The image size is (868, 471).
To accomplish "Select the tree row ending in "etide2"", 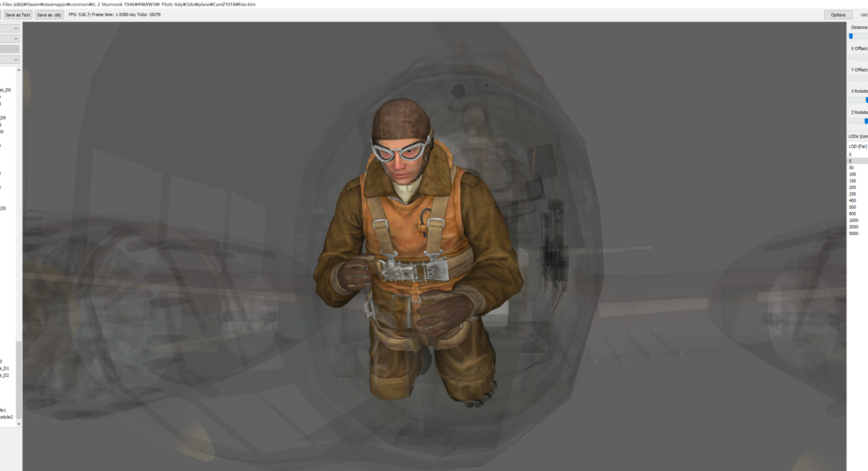I will 7,417.
